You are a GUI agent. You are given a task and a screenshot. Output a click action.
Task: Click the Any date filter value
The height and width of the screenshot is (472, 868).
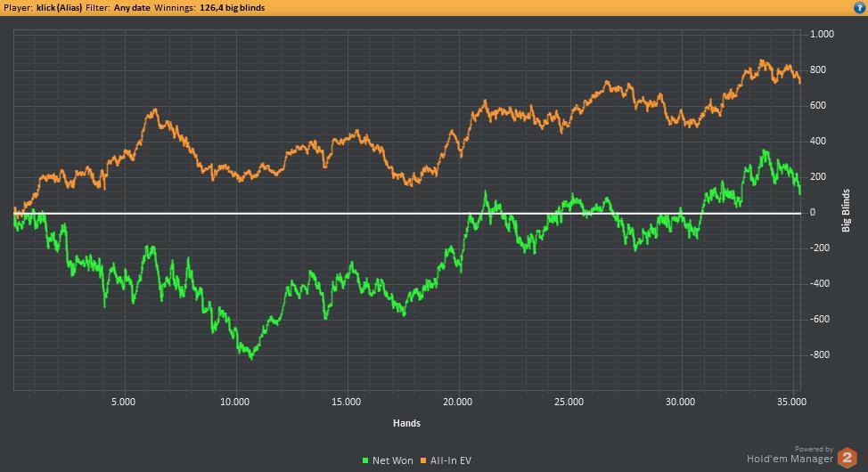pyautogui.click(x=132, y=8)
